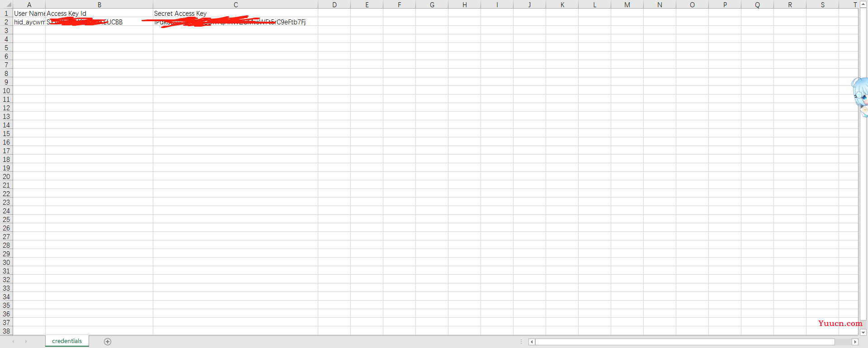Screen dimensions: 868x348
Task: Select the secret key cell ending C9eFtb7Fj
Action: tap(236, 22)
